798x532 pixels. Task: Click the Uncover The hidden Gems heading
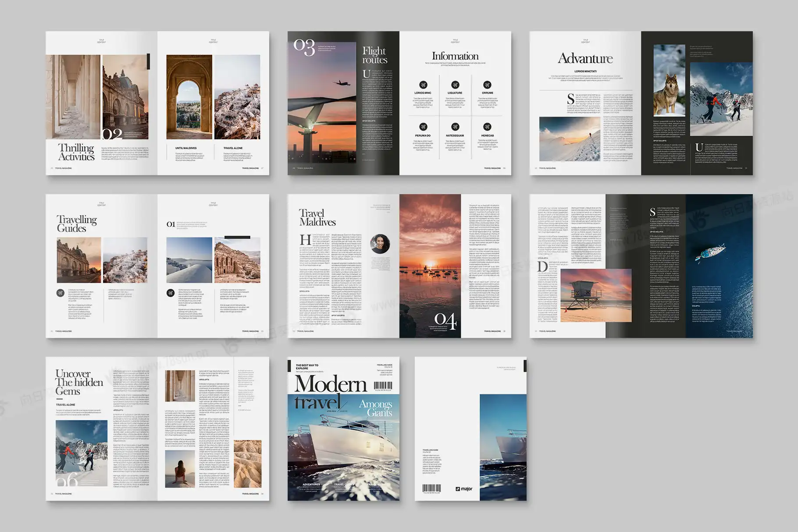[x=78, y=382]
